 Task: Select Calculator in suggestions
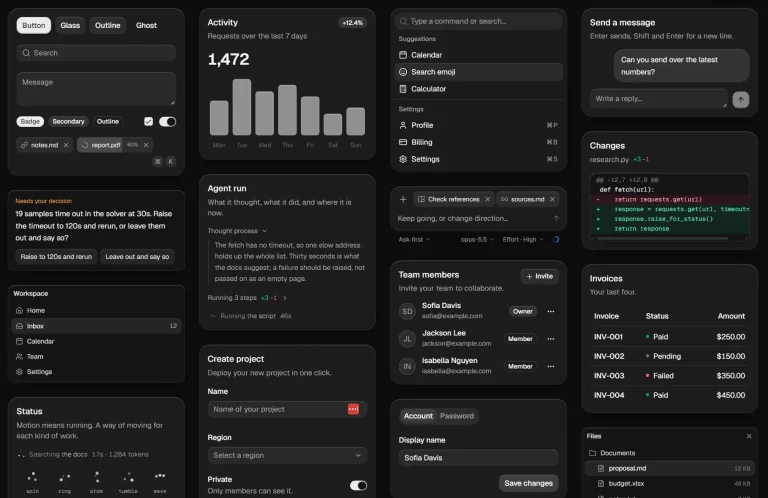tap(478, 89)
